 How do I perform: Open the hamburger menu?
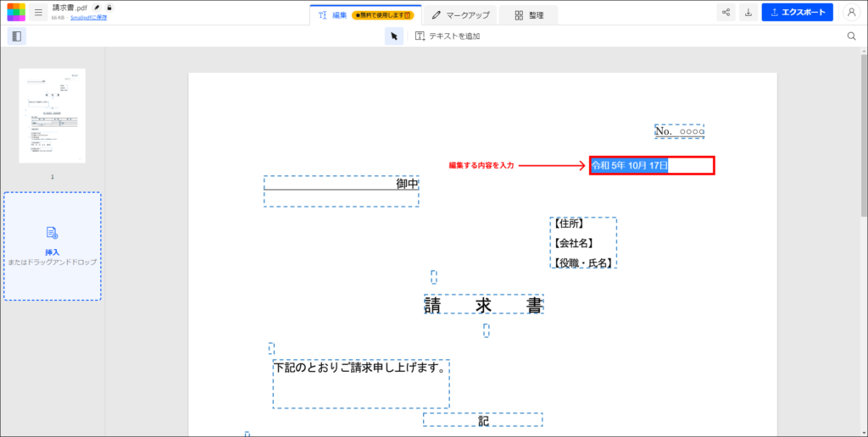pyautogui.click(x=38, y=12)
